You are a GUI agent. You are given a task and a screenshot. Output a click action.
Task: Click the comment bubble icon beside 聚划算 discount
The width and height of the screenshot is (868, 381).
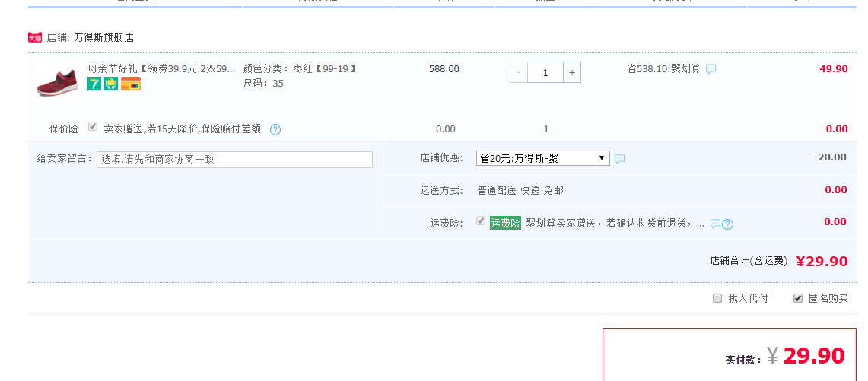711,69
